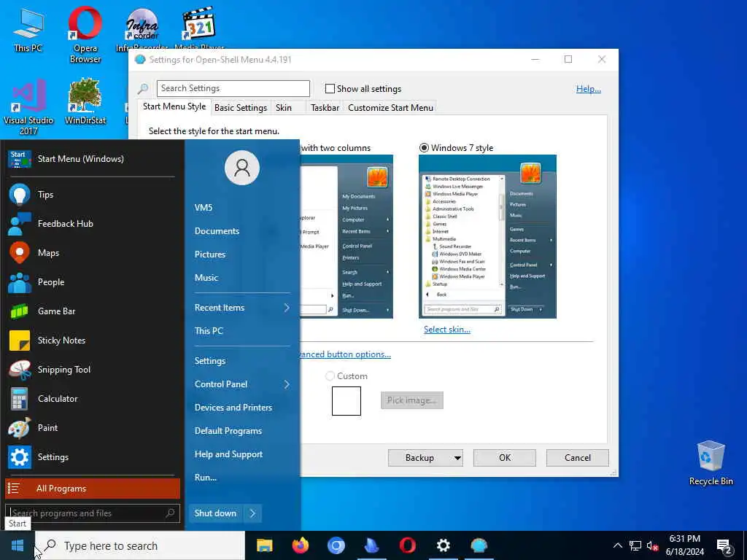
Task: Switch to the Basic Settings tab
Action: click(241, 108)
